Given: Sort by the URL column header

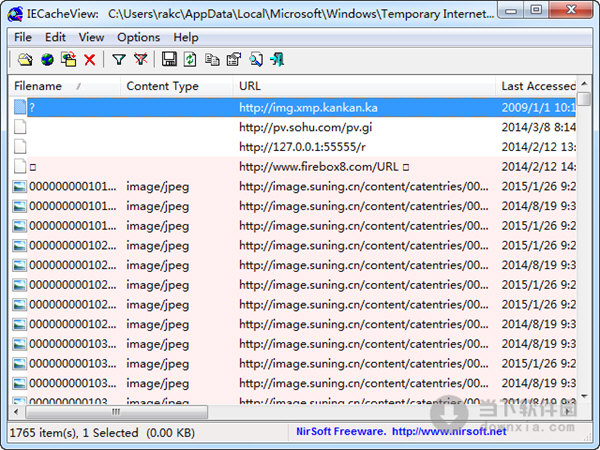Looking at the screenshot, I should pyautogui.click(x=364, y=86).
